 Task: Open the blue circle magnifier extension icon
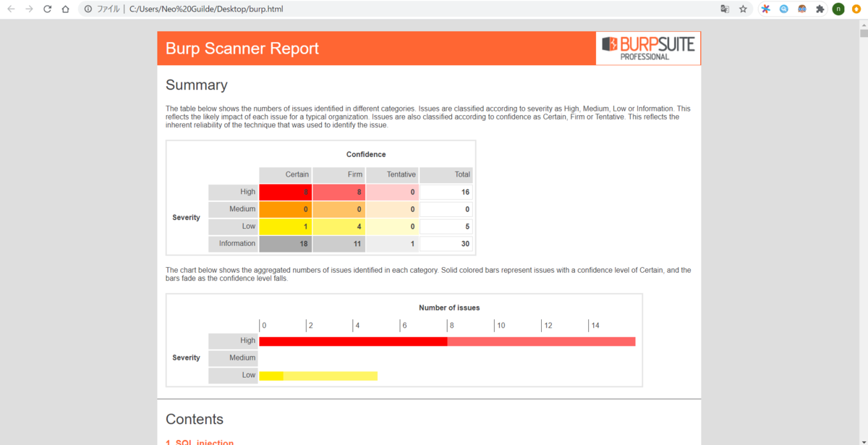point(783,9)
